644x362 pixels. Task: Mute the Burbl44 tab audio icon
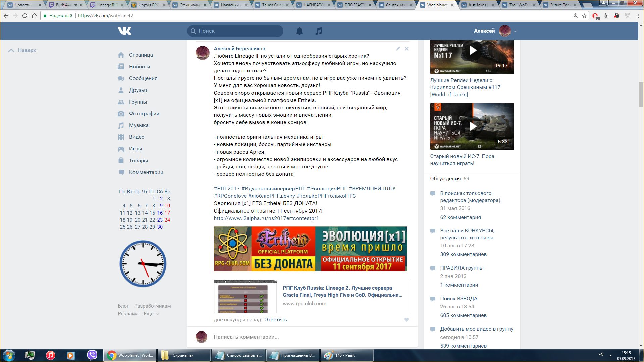pyautogui.click(x=76, y=5)
